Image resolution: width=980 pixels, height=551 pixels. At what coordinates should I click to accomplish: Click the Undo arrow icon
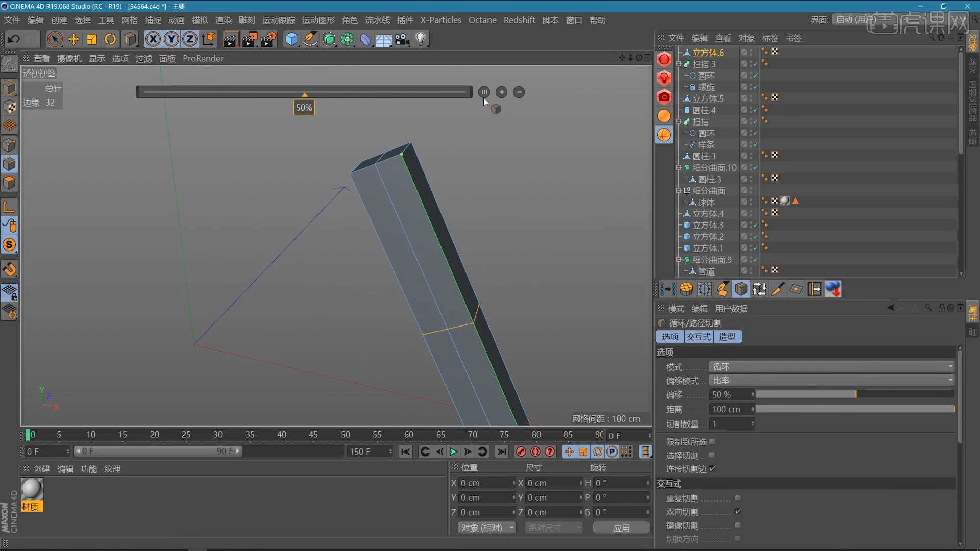[13, 39]
